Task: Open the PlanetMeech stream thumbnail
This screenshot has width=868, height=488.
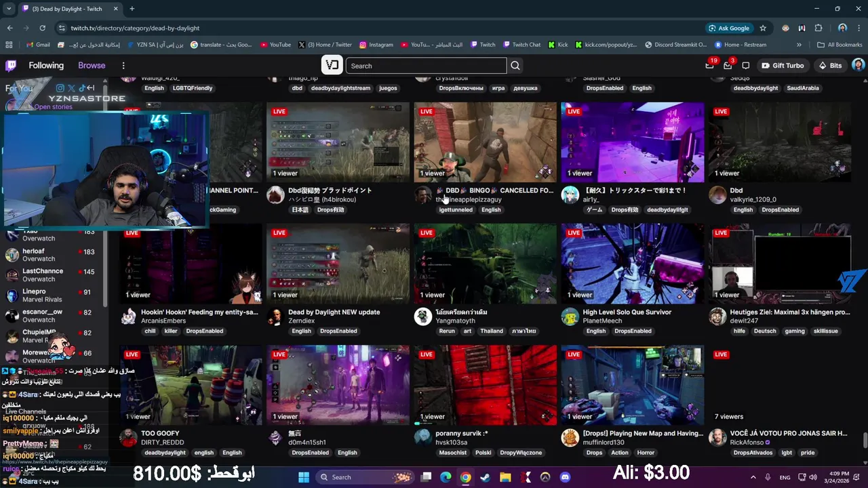Action: tap(633, 264)
